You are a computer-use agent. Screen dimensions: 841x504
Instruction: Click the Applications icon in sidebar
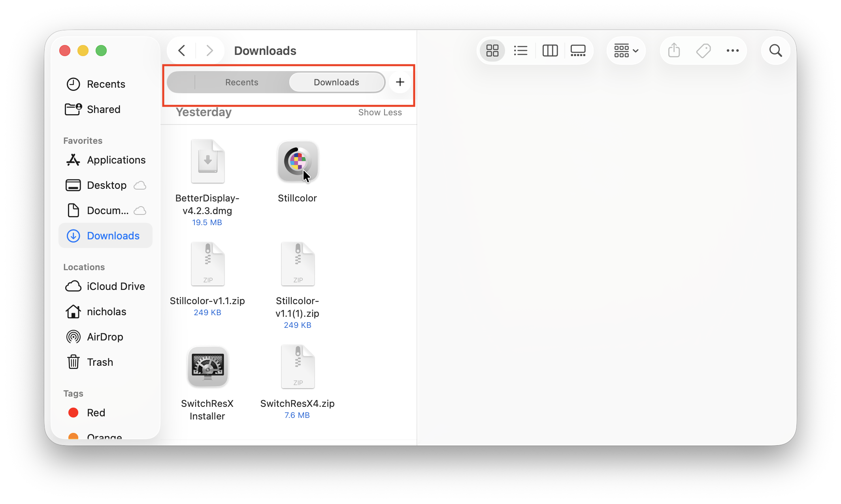pos(73,160)
